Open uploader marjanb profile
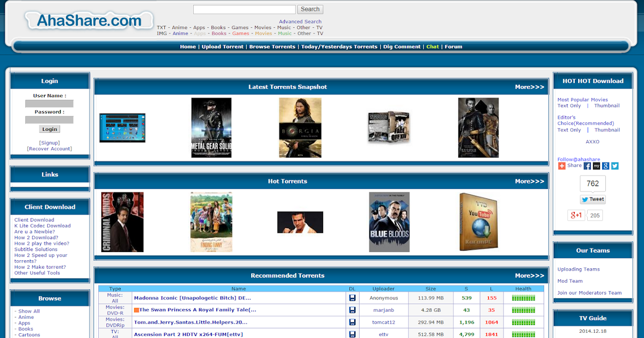This screenshot has height=338, width=644. [384, 310]
